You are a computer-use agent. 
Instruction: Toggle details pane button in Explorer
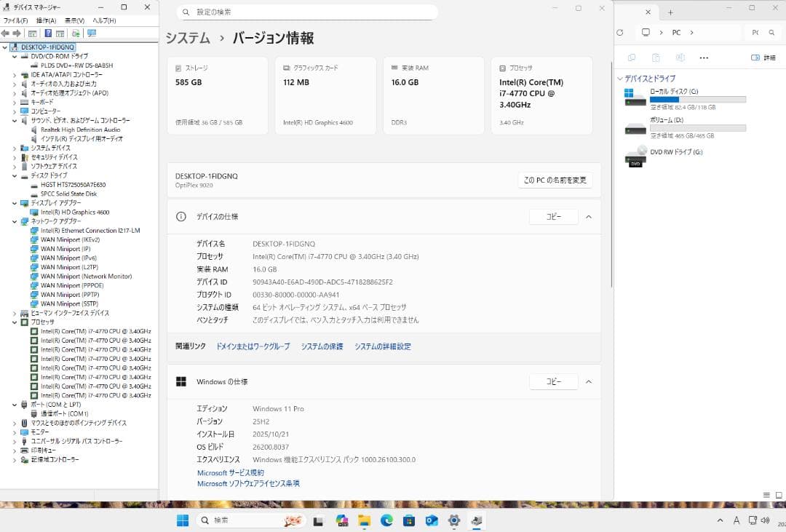point(763,57)
